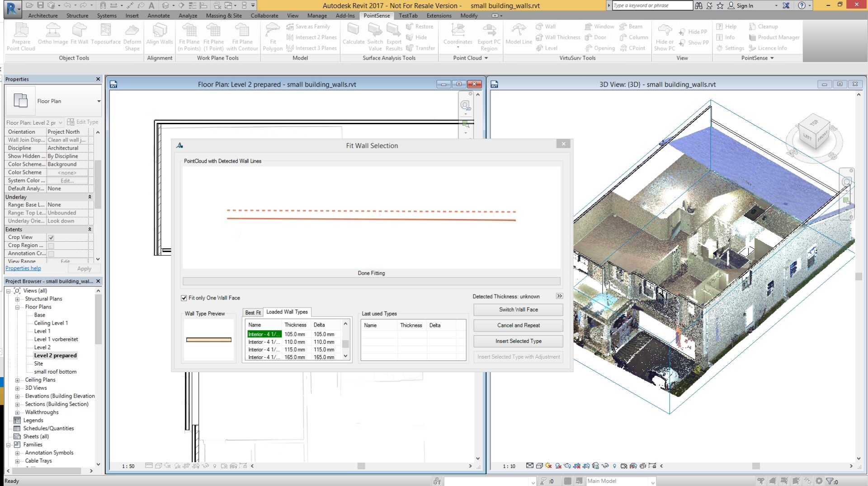Screen dimensions: 868x486
Task: Close the Fit Wall Selection dialog
Action: click(563, 144)
